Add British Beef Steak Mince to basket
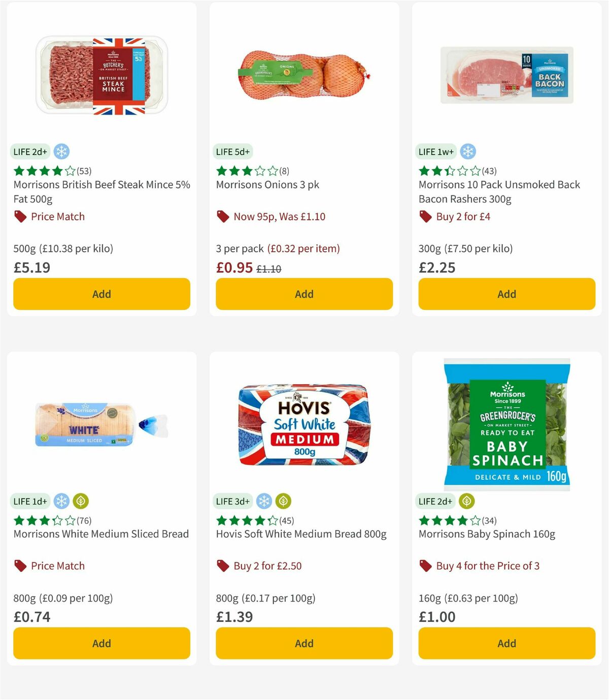 tap(101, 294)
